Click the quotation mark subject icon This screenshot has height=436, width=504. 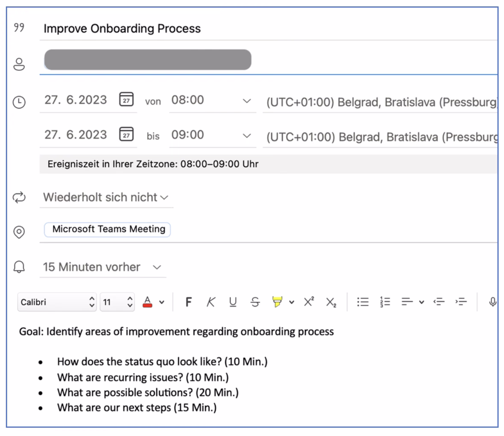tap(19, 27)
